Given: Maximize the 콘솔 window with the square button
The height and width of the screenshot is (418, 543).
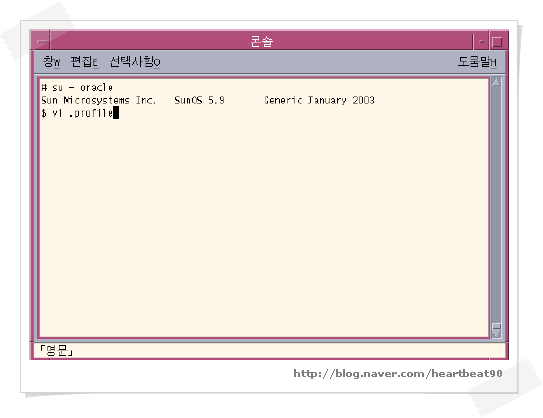Looking at the screenshot, I should pos(497,42).
